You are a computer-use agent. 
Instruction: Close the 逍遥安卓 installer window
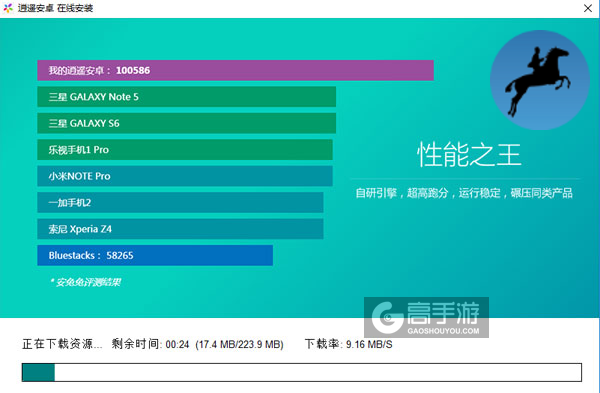click(x=588, y=8)
